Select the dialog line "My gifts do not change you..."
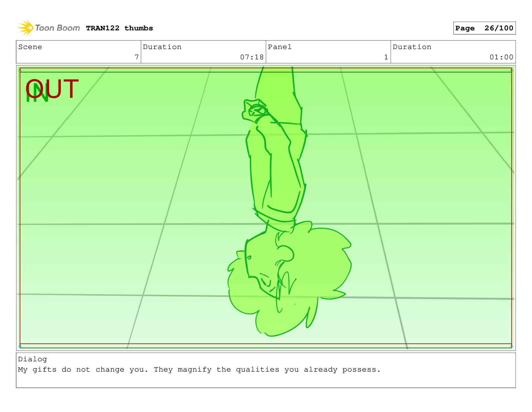The width and height of the screenshot is (532, 412). click(199, 369)
